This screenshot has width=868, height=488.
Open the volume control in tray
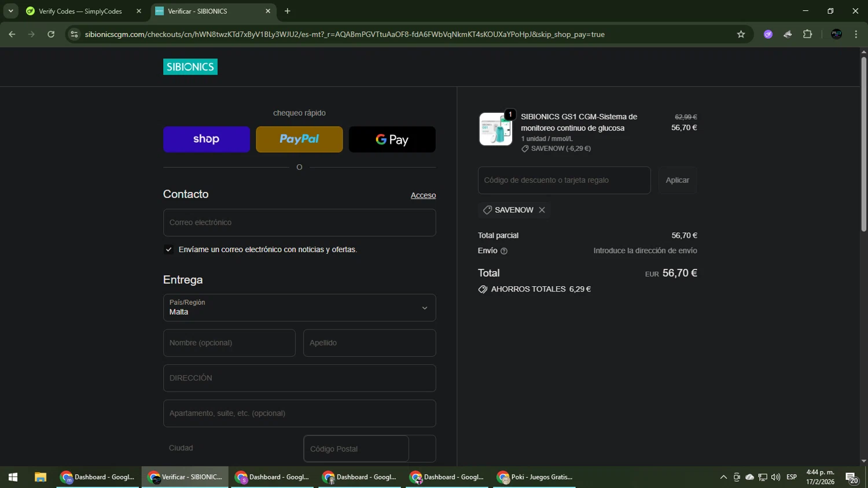(775, 477)
